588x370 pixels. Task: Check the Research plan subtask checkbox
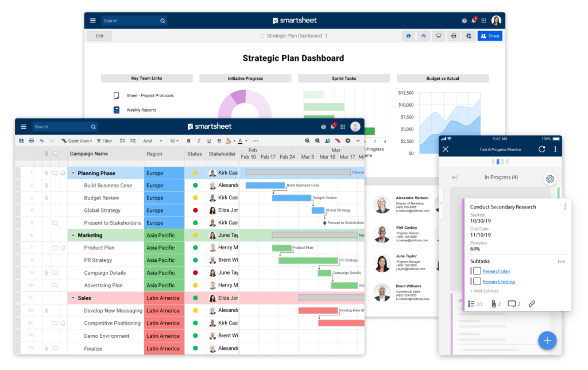coord(476,271)
